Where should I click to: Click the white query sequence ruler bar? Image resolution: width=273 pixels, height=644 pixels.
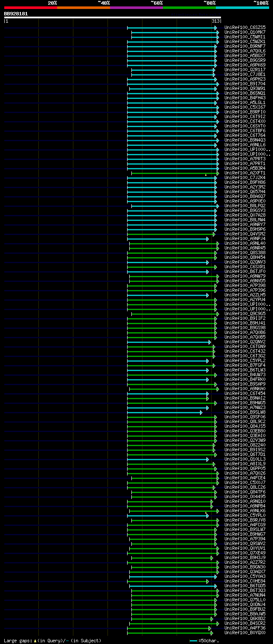coord(113,17)
